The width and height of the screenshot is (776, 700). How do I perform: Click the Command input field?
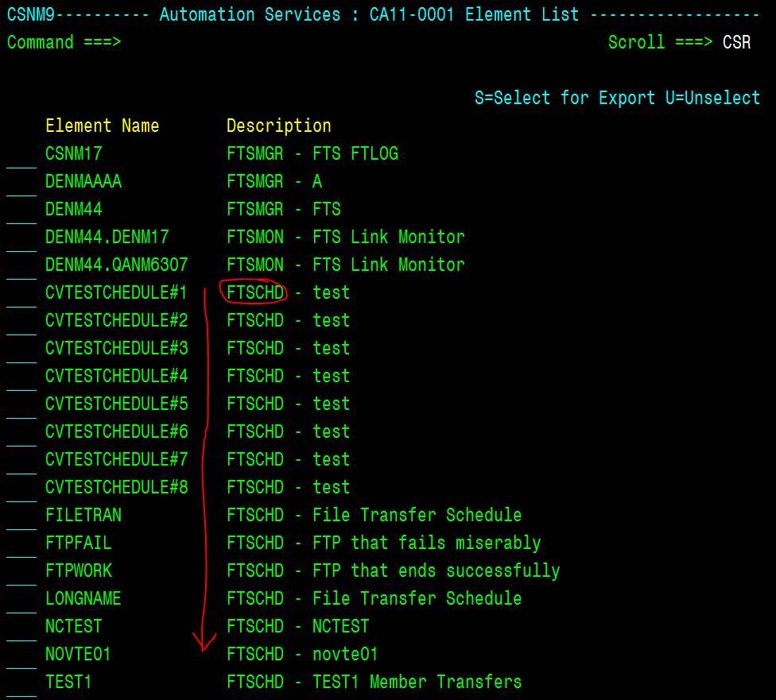coord(361,43)
